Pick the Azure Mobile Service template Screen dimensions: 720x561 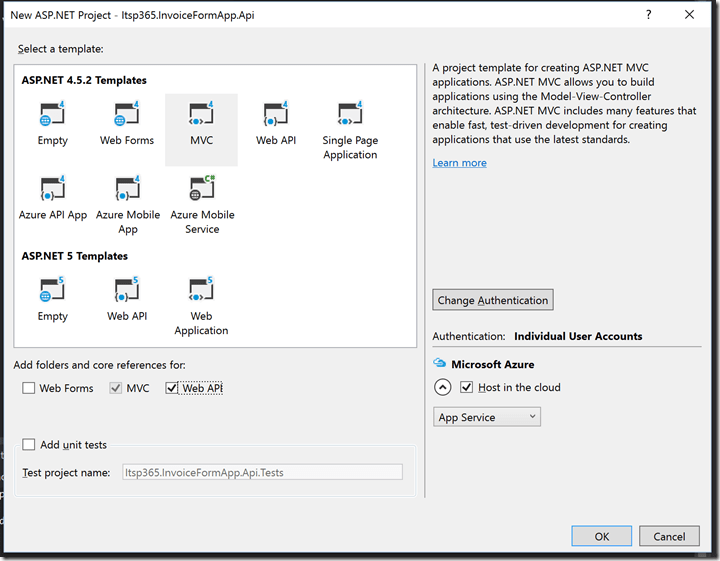(x=201, y=204)
